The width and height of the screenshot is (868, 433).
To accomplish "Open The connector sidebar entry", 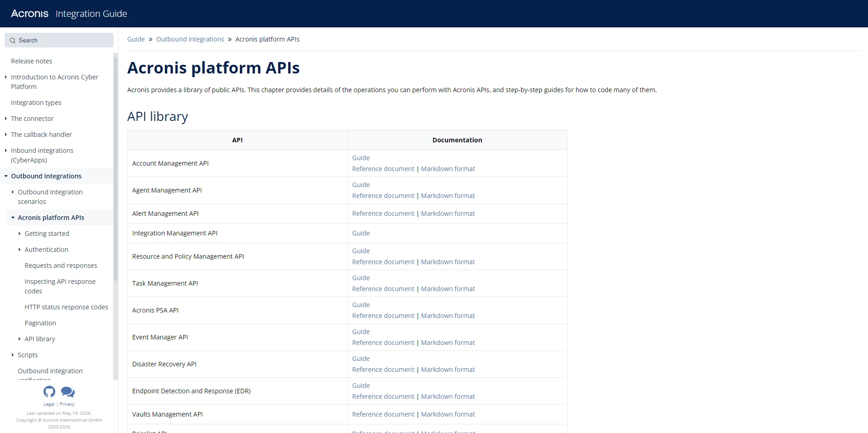I will 32,119.
